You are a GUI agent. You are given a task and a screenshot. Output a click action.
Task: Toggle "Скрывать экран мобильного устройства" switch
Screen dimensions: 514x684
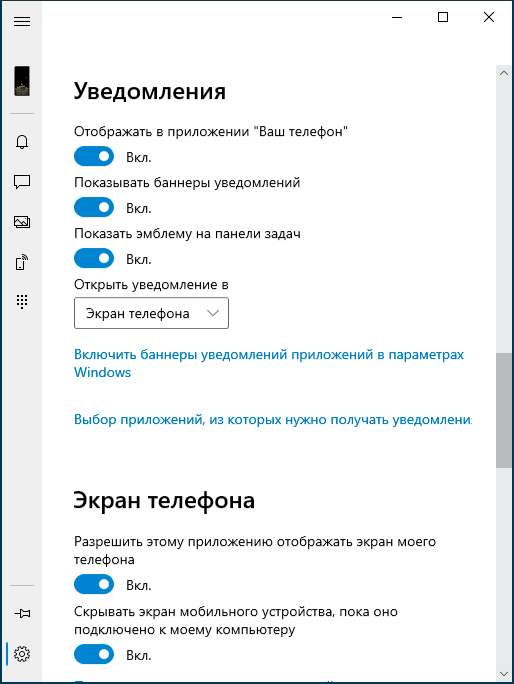(x=94, y=654)
